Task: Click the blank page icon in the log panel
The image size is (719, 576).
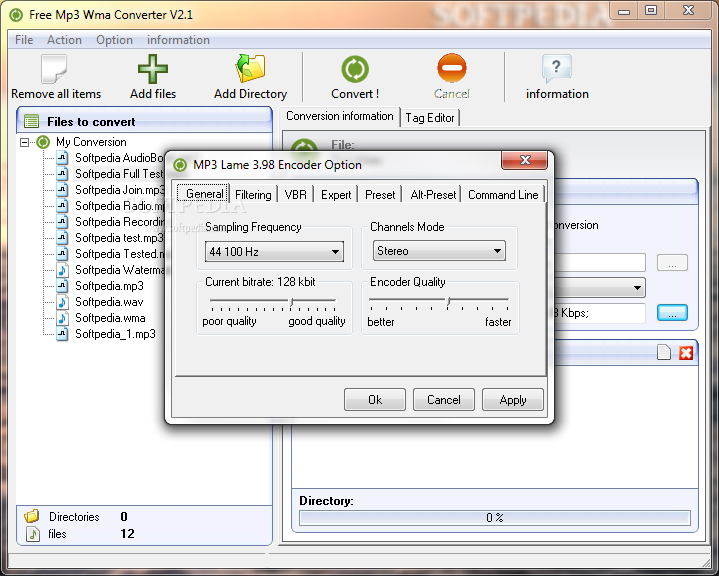Action: point(664,352)
